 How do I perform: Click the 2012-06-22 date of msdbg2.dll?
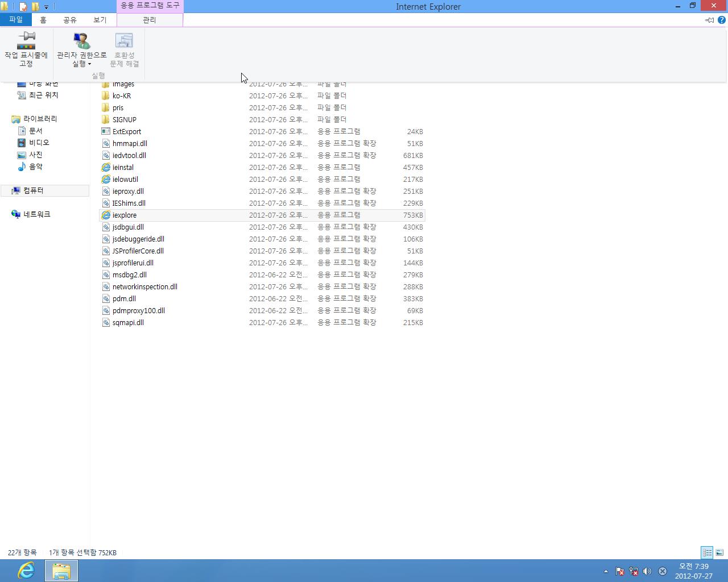pos(279,275)
